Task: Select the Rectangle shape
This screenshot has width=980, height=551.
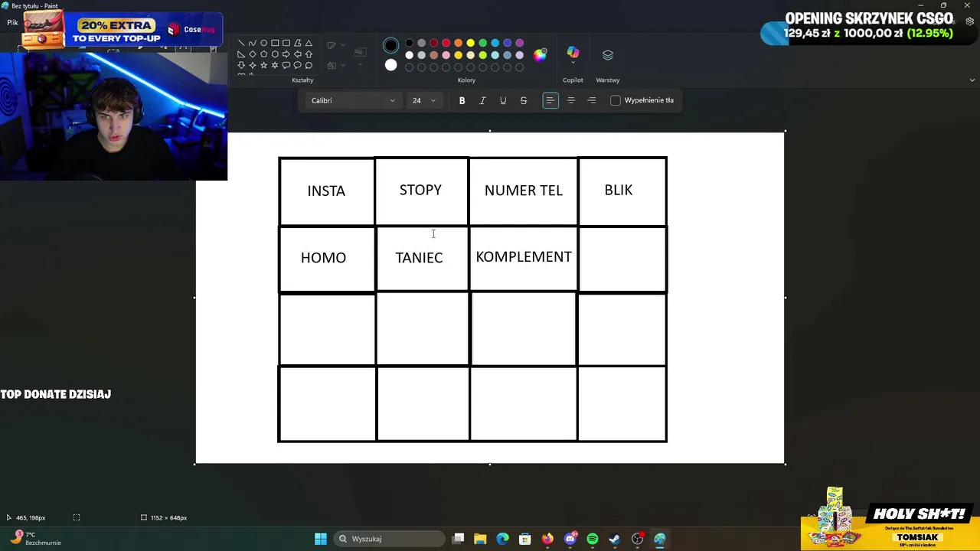Action: tap(275, 43)
